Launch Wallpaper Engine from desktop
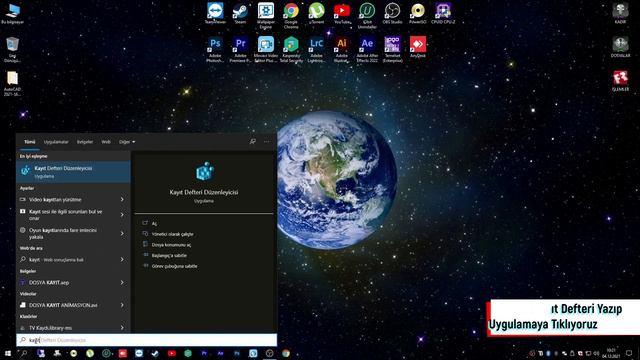The width and height of the screenshot is (640, 360). click(266, 16)
